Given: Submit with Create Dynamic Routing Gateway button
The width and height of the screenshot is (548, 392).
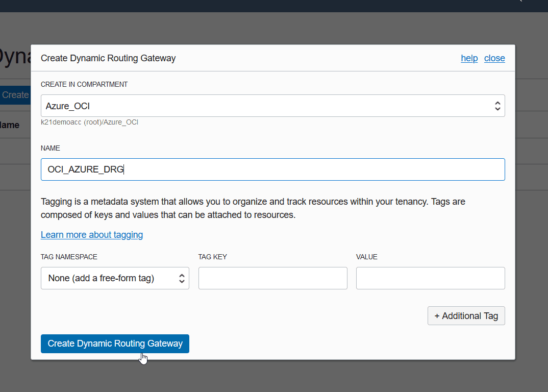Looking at the screenshot, I should 115,344.
